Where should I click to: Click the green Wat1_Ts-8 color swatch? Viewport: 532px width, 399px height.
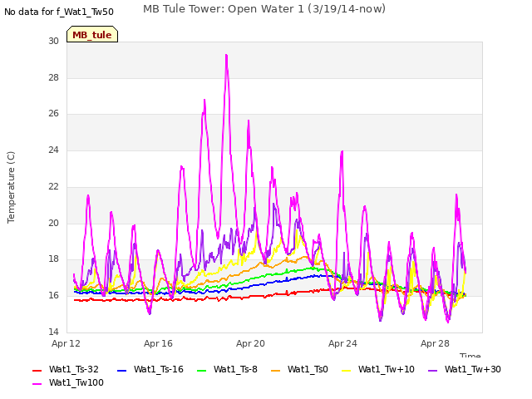click(x=201, y=370)
